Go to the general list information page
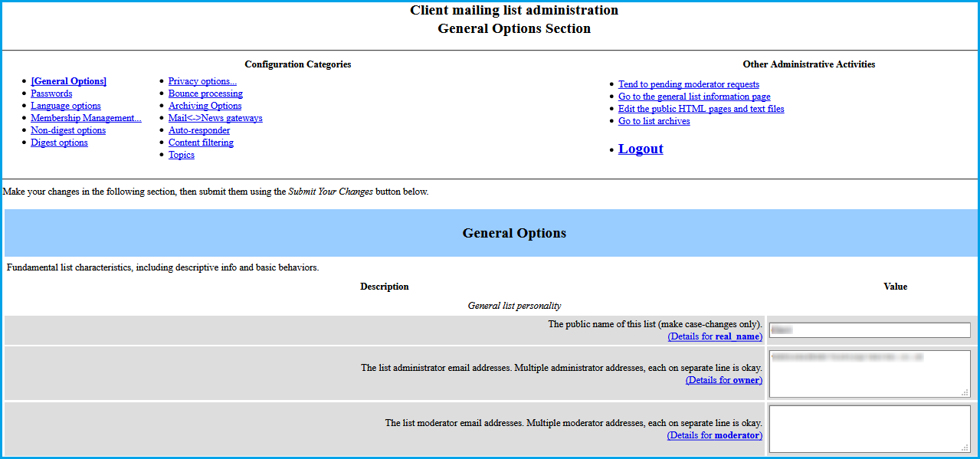 coord(694,97)
